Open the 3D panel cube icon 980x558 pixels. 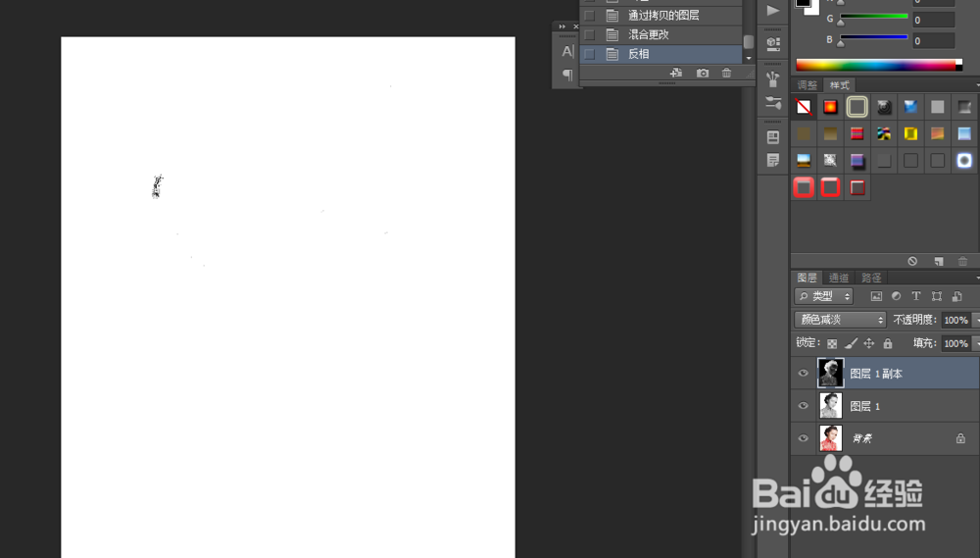click(773, 44)
